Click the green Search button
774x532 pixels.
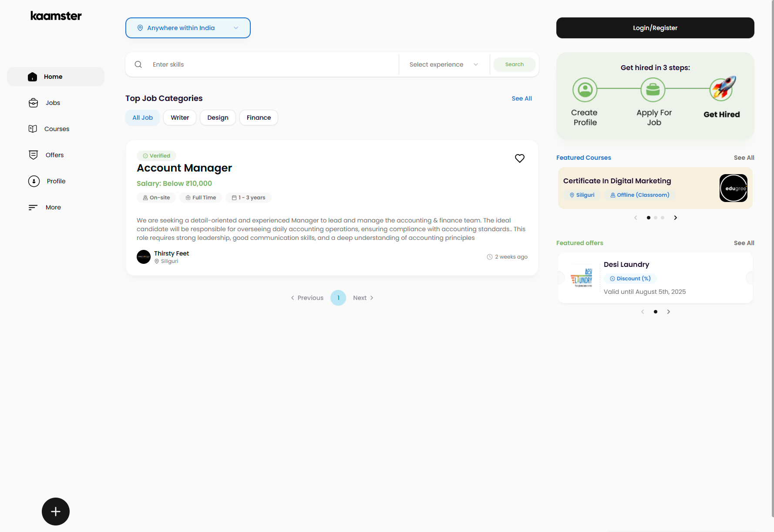click(x=515, y=64)
